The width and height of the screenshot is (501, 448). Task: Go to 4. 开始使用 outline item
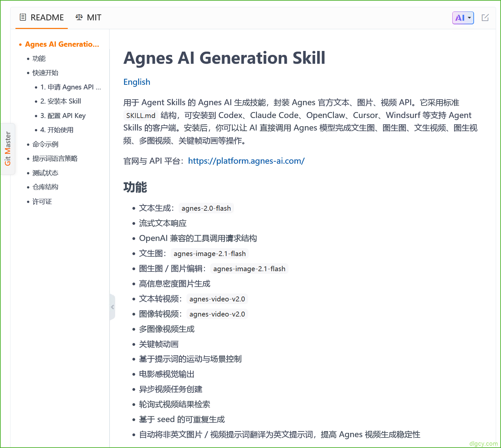tap(57, 130)
